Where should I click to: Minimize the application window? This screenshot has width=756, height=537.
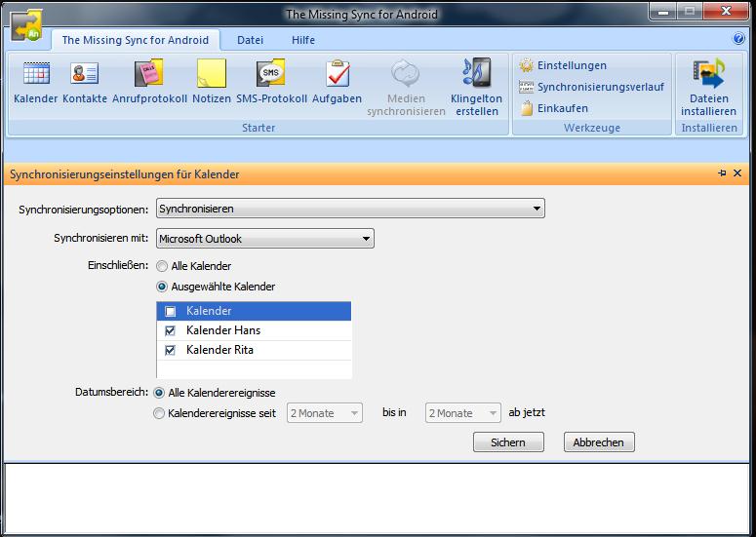point(663,12)
